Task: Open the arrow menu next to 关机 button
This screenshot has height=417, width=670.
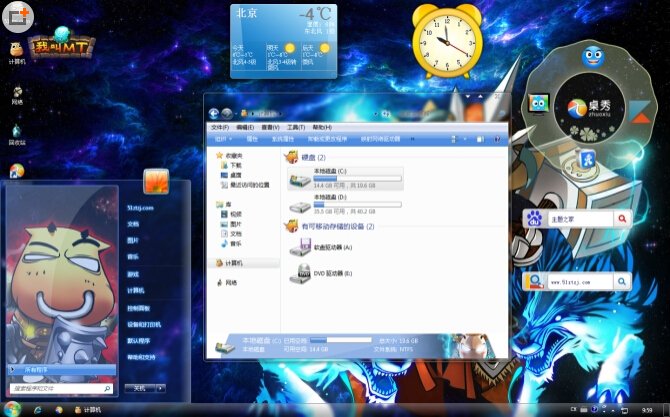Action: 161,388
